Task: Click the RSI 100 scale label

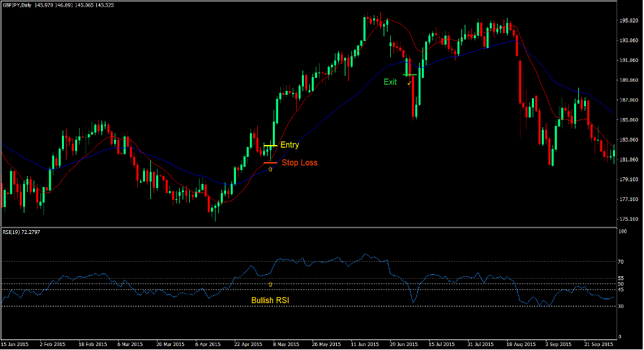Action: point(623,232)
